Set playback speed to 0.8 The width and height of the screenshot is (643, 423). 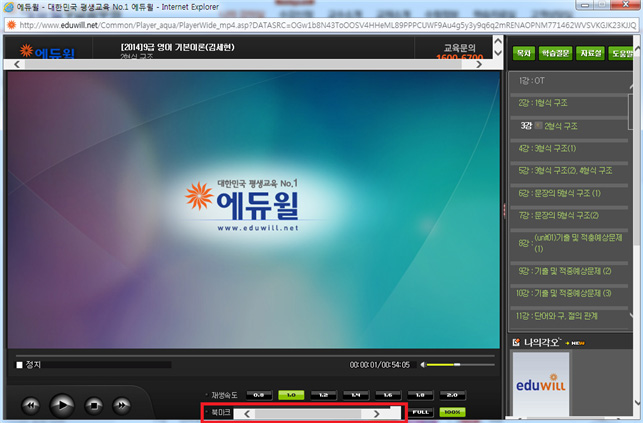pos(258,395)
